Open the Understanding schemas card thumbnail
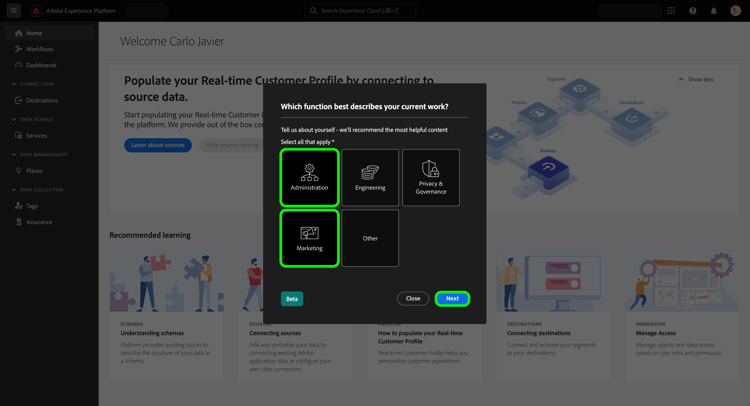 [x=166, y=282]
